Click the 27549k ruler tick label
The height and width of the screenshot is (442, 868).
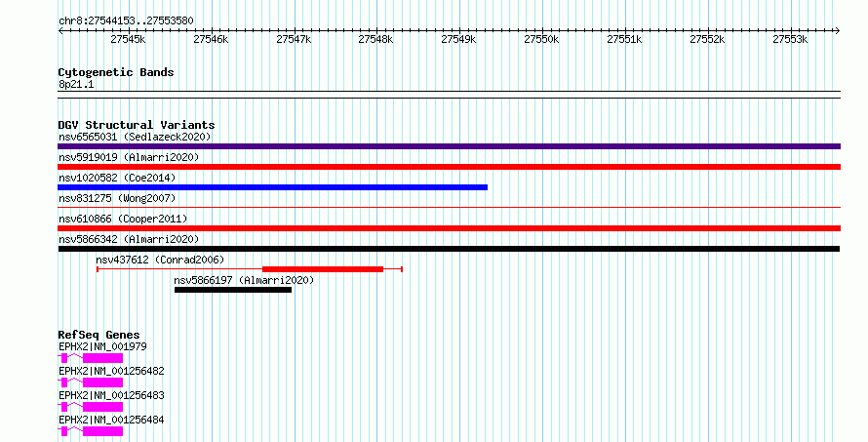pos(459,39)
